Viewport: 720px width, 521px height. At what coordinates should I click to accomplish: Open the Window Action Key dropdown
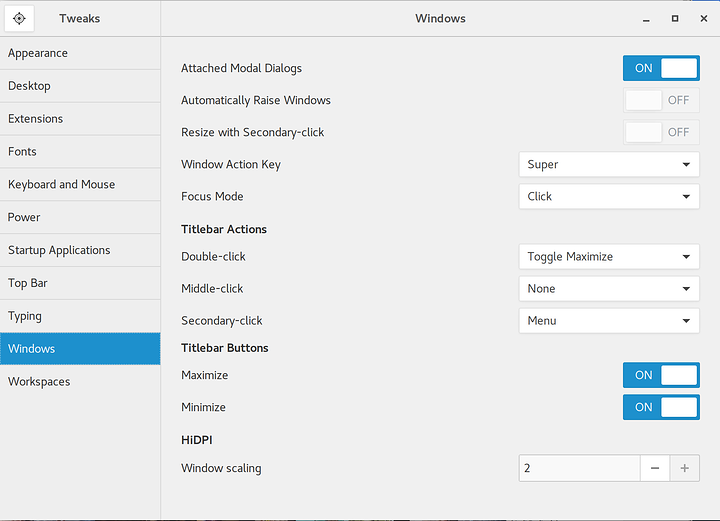coord(608,164)
